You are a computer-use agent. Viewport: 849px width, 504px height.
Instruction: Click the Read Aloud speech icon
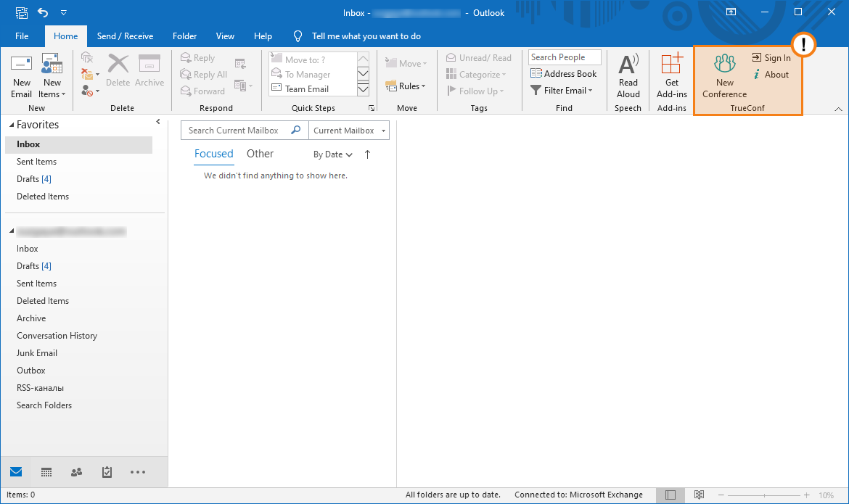click(x=628, y=65)
